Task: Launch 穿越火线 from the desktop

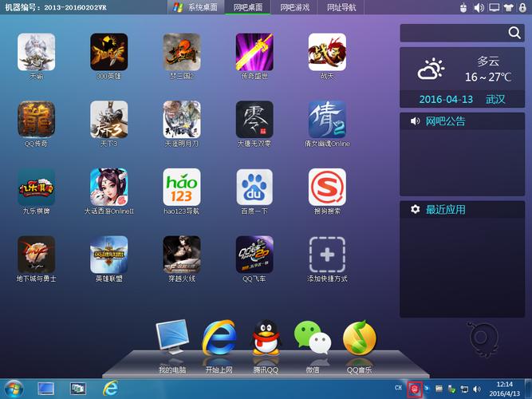Action: pyautogui.click(x=182, y=255)
